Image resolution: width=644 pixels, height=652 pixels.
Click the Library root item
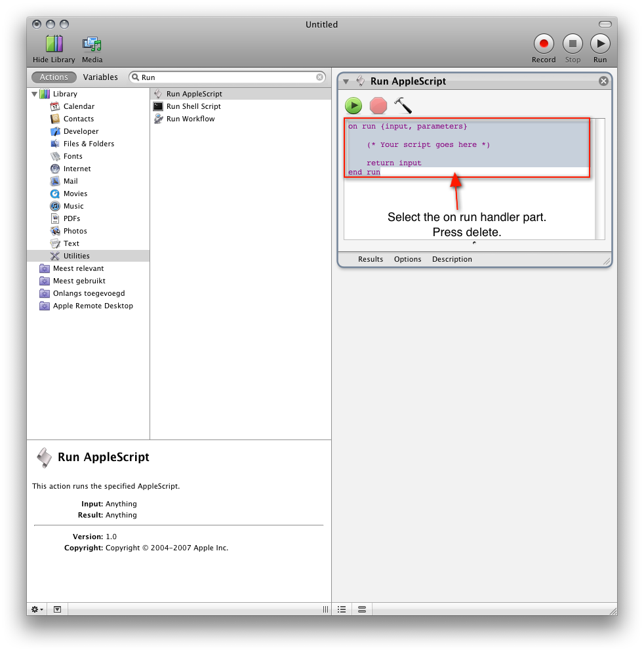(88, 94)
